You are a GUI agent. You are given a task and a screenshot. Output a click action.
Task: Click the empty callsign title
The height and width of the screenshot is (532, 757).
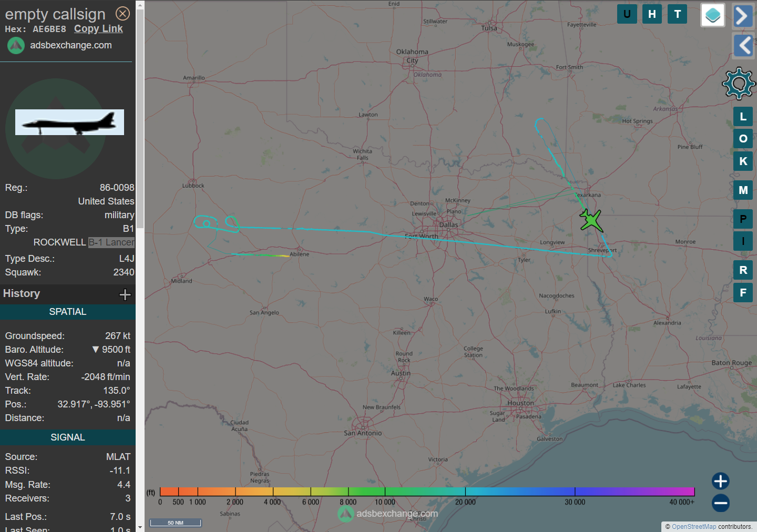[55, 14]
